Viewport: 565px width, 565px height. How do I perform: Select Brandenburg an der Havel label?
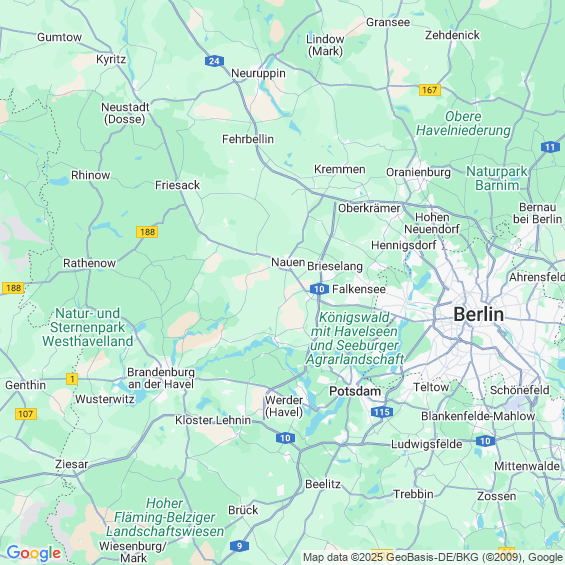161,378
